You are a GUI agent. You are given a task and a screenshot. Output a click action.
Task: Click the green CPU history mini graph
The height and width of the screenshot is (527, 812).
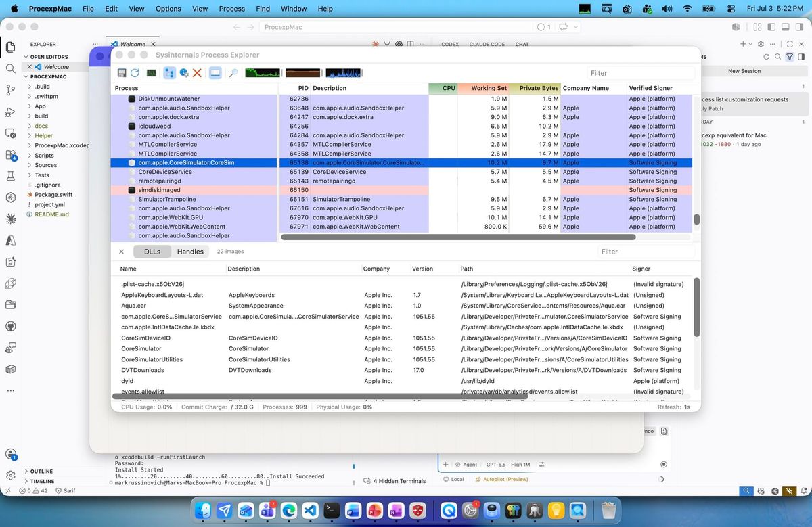pyautogui.click(x=263, y=73)
